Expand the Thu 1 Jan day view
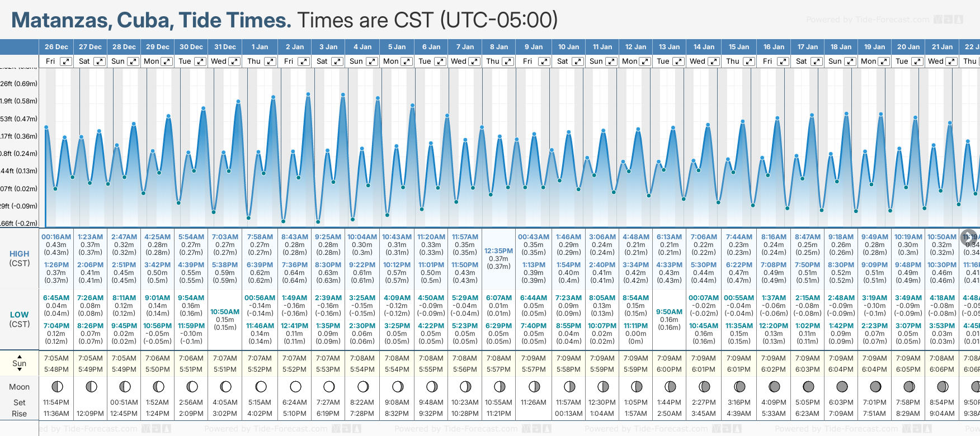This screenshot has height=436, width=980. tap(270, 61)
